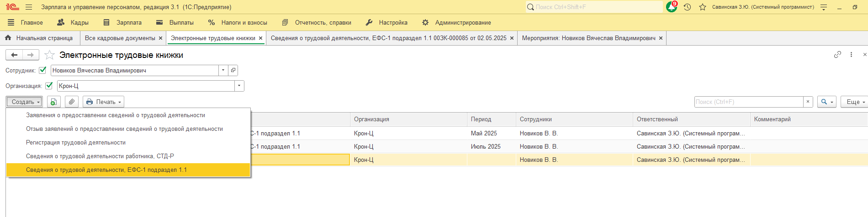Choose Сведения о трудовой деятельности работника, СТД-Р
Image resolution: width=868 pixels, height=217 pixels.
coord(100,156)
